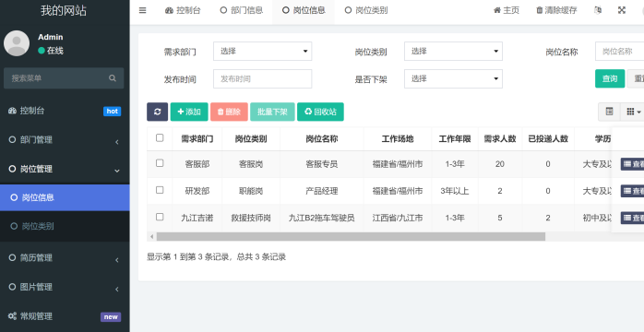The width and height of the screenshot is (644, 332).
Task: Switch to the 部门信息 tab
Action: point(242,11)
